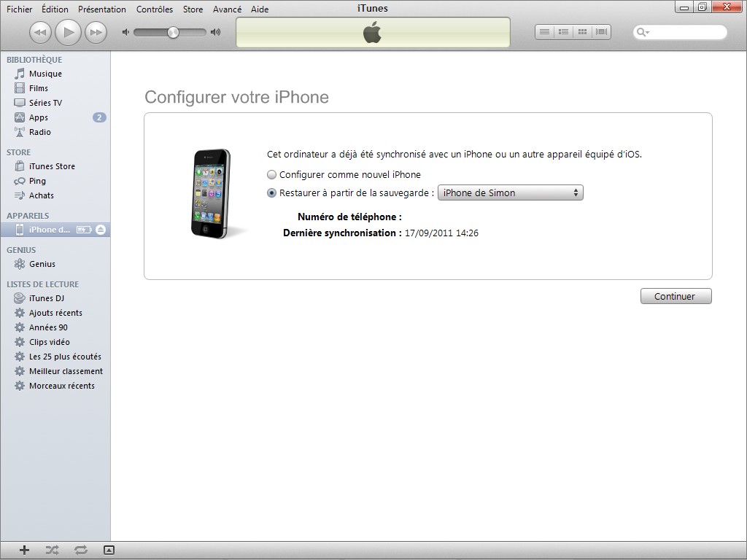Eject the iPhone device
Image resolution: width=747 pixels, height=560 pixels.
click(x=101, y=230)
